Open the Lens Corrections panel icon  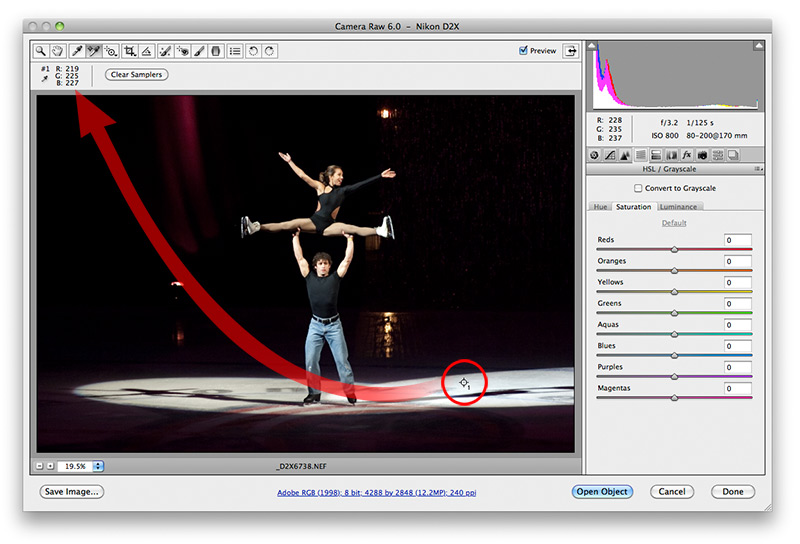pyautogui.click(x=671, y=155)
